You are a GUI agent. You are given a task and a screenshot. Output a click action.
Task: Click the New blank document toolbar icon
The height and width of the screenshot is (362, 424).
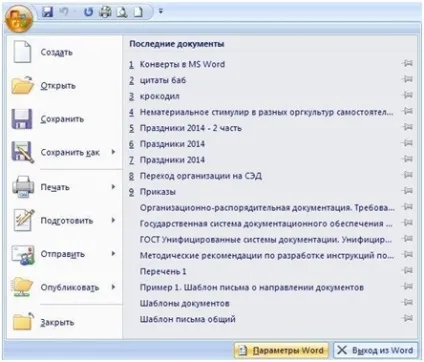[138, 12]
